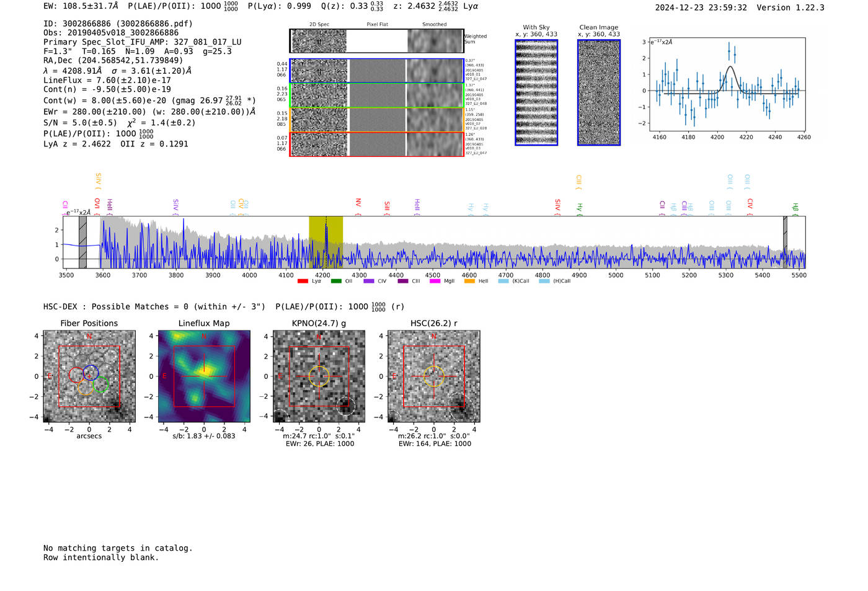Click the 2024-12-23 23:59:32 timestamp
Viewport: 868px width, 591px height.
[701, 7]
